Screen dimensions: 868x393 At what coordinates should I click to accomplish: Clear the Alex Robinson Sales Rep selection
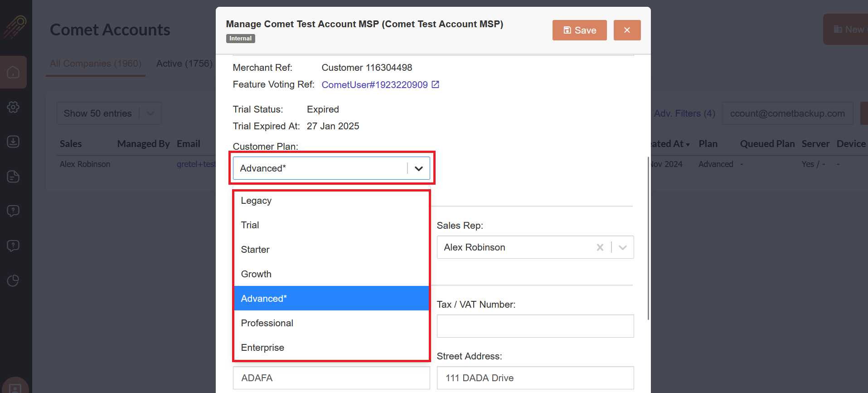point(600,247)
